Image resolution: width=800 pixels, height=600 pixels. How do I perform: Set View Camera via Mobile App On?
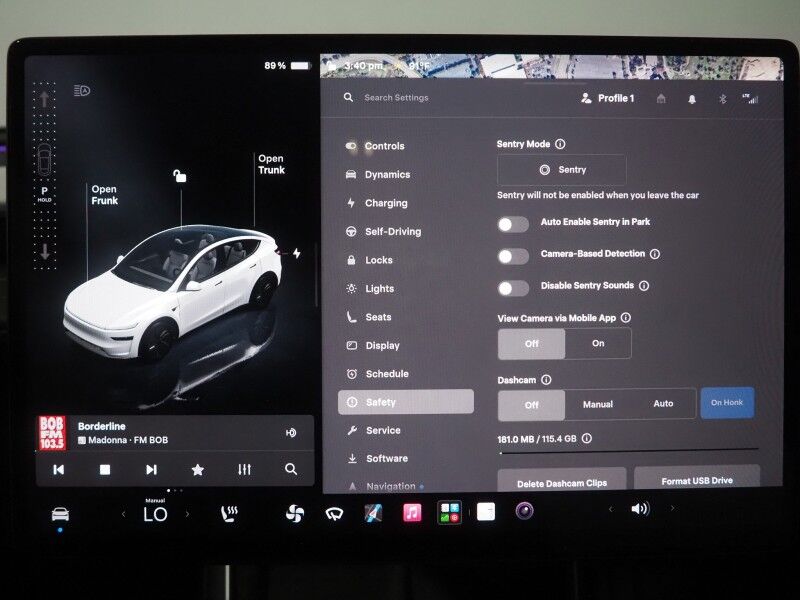tap(598, 343)
